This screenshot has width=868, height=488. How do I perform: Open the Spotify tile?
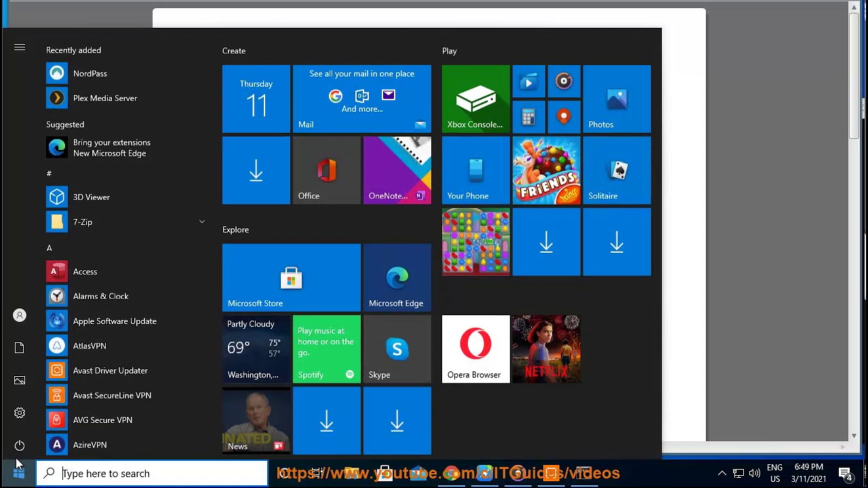[327, 349]
